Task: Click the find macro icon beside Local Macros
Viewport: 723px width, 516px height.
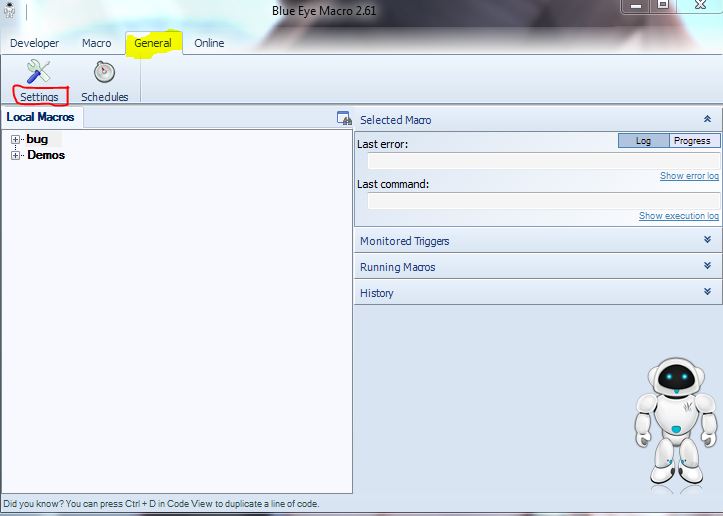Action: click(344, 118)
